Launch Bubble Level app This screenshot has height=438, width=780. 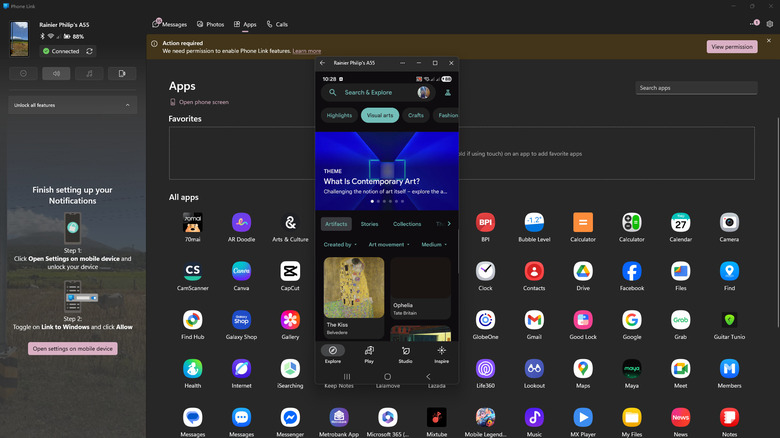(534, 222)
